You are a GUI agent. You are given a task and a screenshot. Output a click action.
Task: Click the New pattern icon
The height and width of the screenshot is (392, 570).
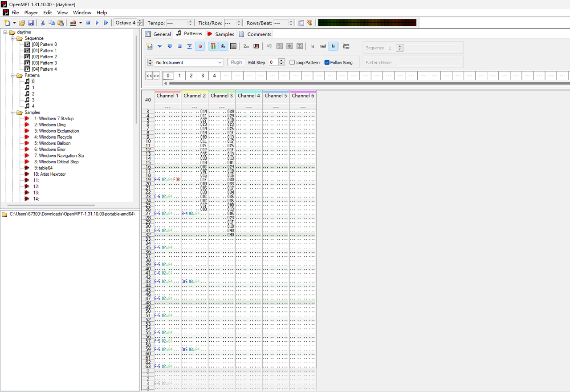(x=150, y=46)
